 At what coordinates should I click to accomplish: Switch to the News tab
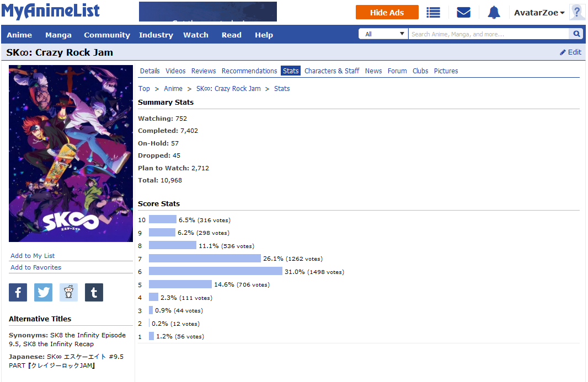tap(373, 71)
